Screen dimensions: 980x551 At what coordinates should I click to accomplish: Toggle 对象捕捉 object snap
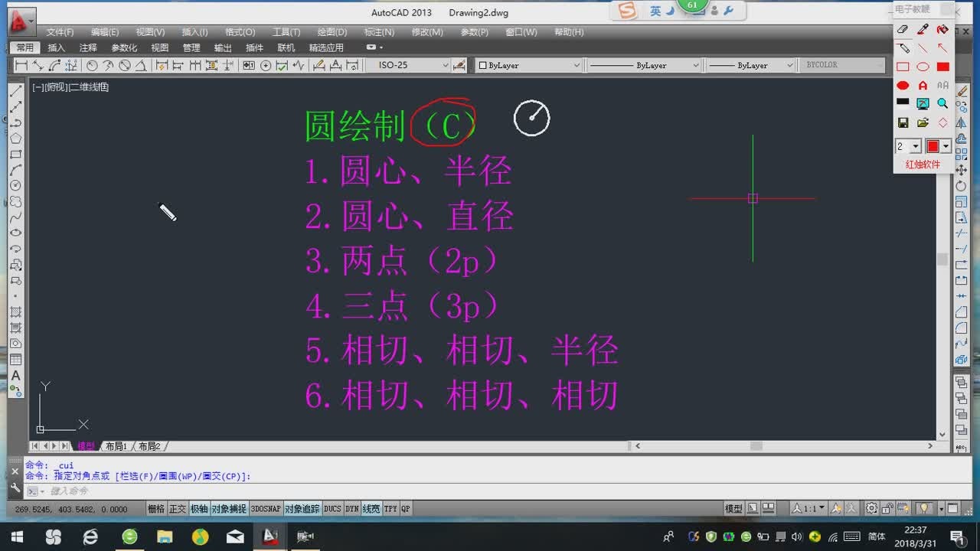(230, 509)
